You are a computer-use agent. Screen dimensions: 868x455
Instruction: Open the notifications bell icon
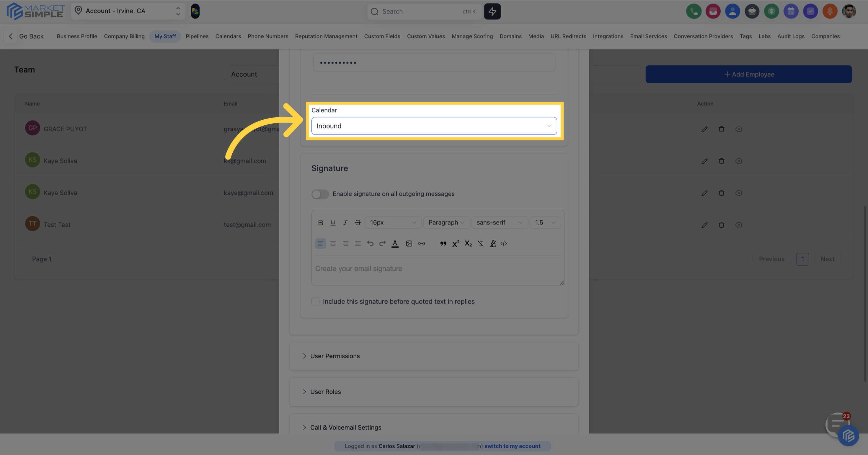coord(830,11)
